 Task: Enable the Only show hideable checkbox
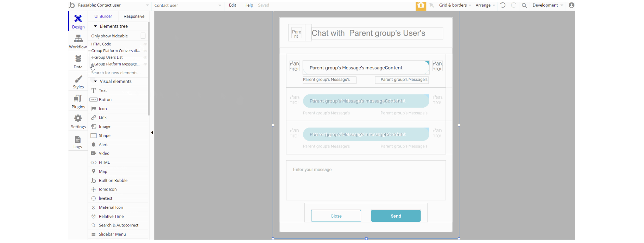(143, 36)
